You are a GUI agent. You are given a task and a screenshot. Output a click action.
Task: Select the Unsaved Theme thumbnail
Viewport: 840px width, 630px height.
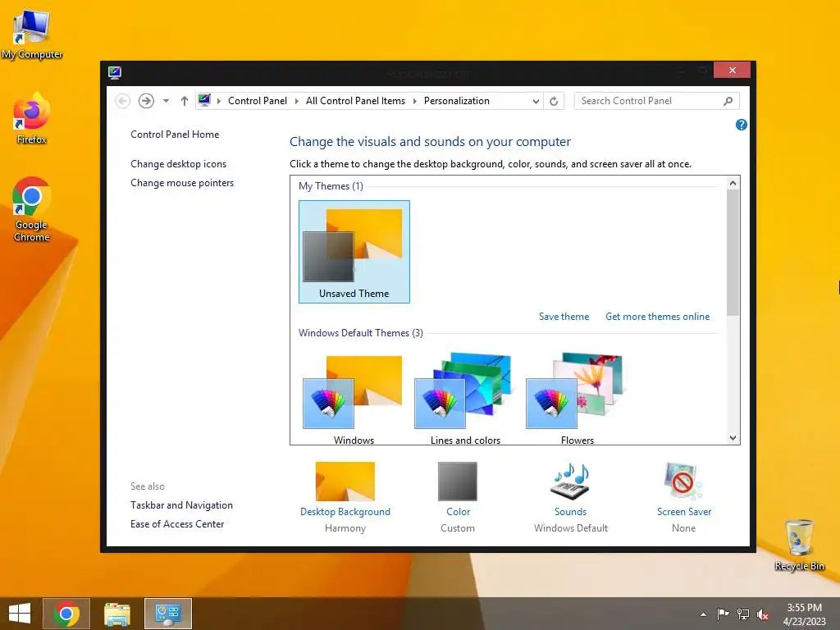point(354,252)
